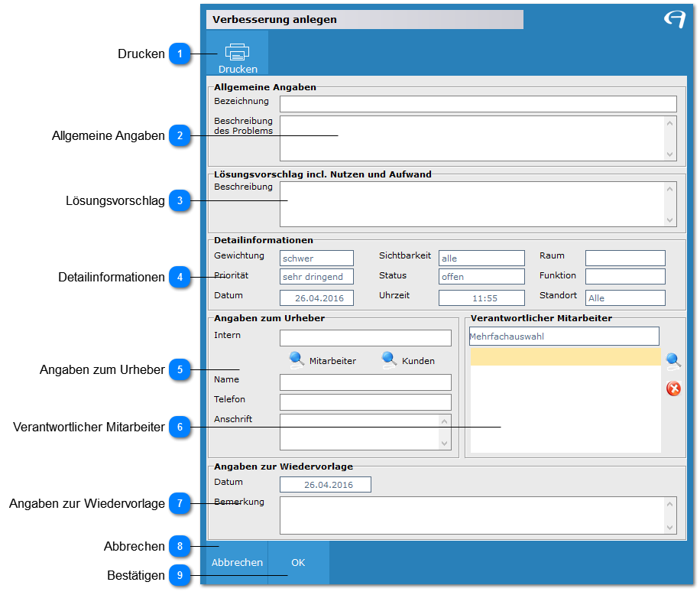Focus the Name input field
Screen dimensions: 700x595
pos(365,382)
